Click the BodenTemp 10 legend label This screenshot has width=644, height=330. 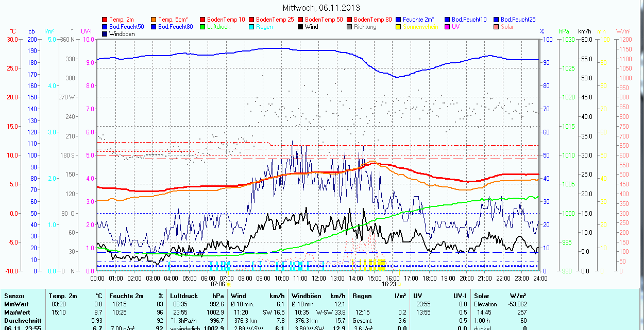(226, 20)
